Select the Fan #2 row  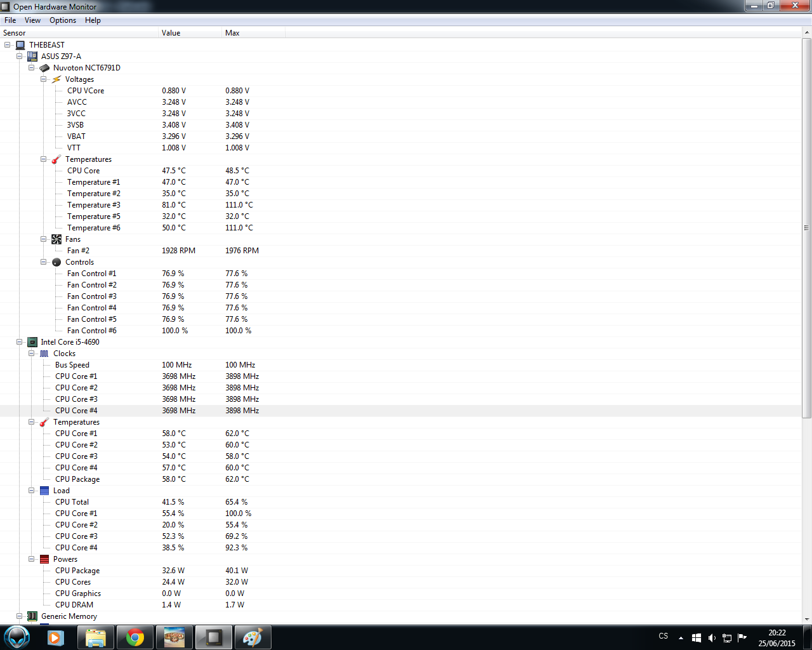[x=401, y=251]
